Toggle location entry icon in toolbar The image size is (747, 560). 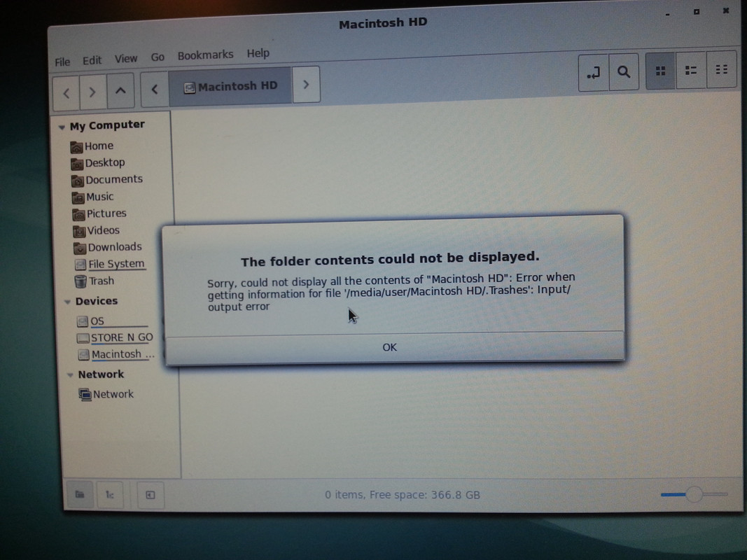click(593, 73)
